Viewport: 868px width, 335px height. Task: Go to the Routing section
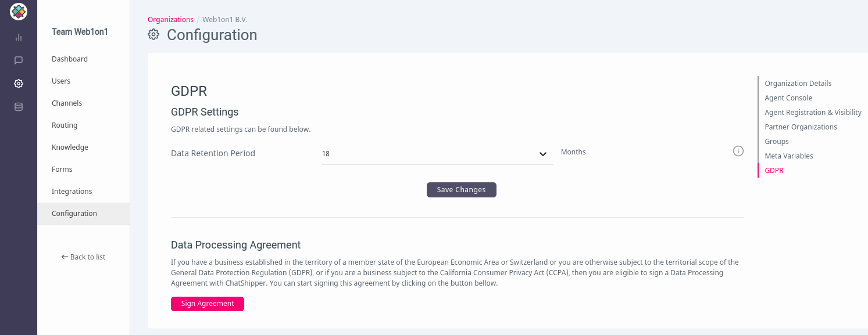point(65,125)
